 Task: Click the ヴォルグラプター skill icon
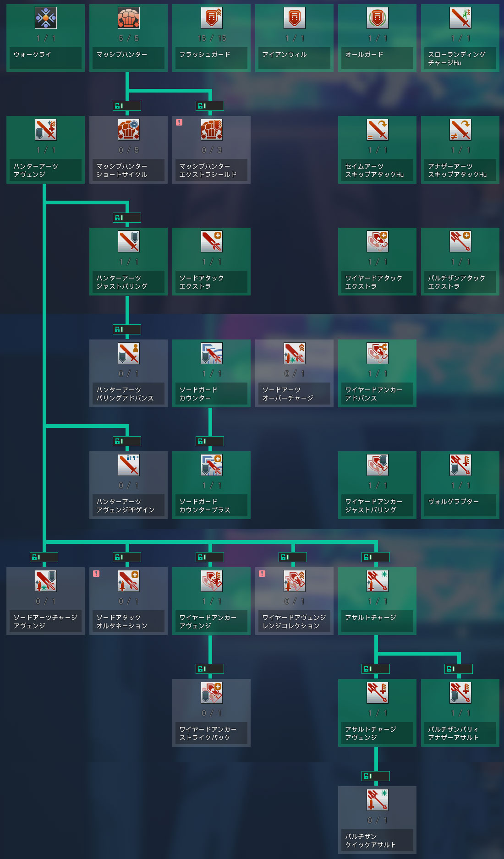pyautogui.click(x=460, y=465)
